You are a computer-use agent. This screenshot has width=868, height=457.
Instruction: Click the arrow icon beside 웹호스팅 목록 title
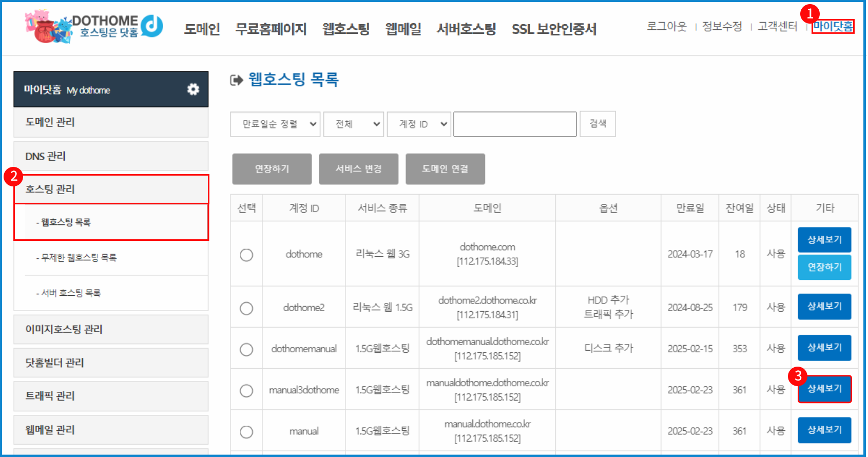[x=236, y=80]
